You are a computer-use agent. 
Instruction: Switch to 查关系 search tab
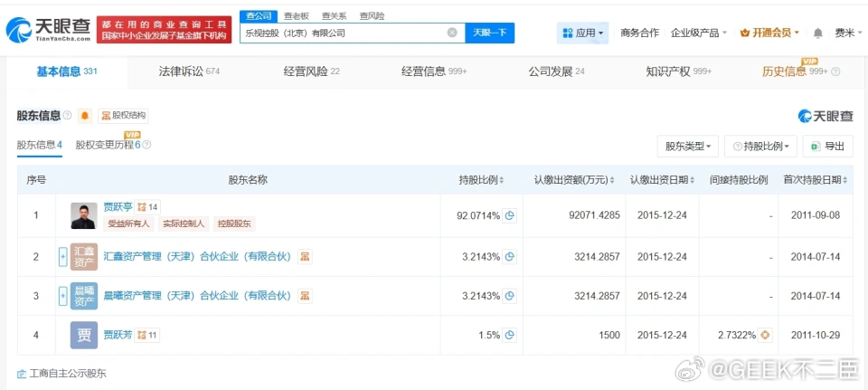(334, 16)
